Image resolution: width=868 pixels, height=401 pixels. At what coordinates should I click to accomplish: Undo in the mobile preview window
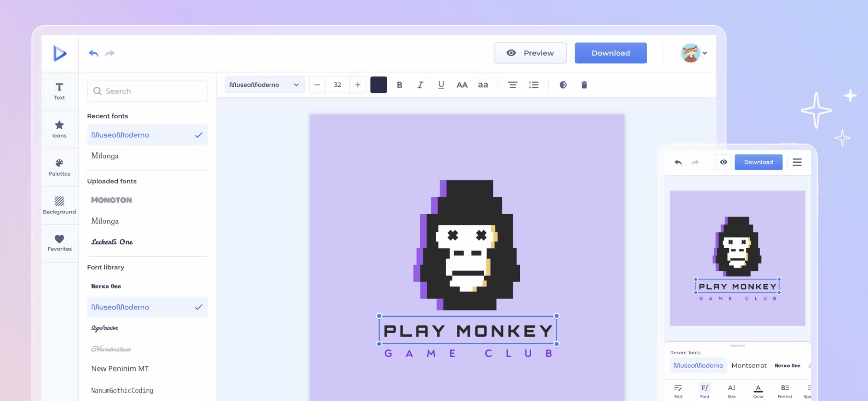click(678, 162)
